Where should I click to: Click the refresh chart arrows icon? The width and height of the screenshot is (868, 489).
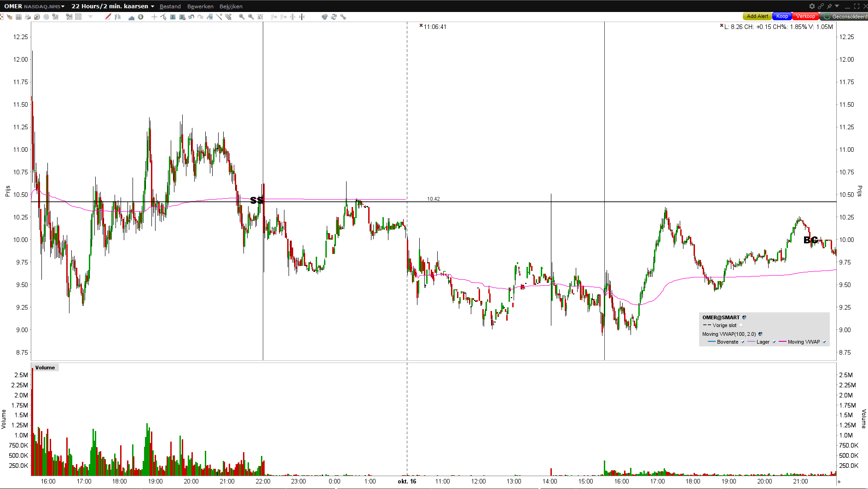[334, 17]
